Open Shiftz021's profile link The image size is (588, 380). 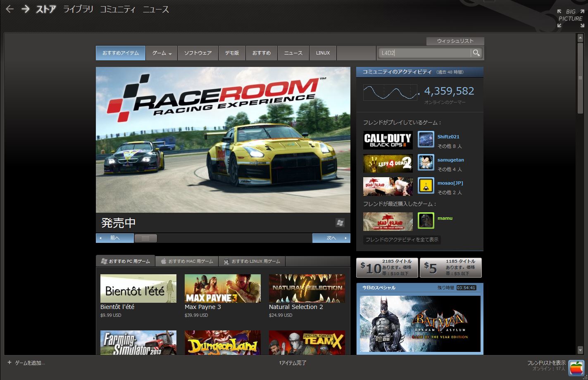[x=448, y=137]
